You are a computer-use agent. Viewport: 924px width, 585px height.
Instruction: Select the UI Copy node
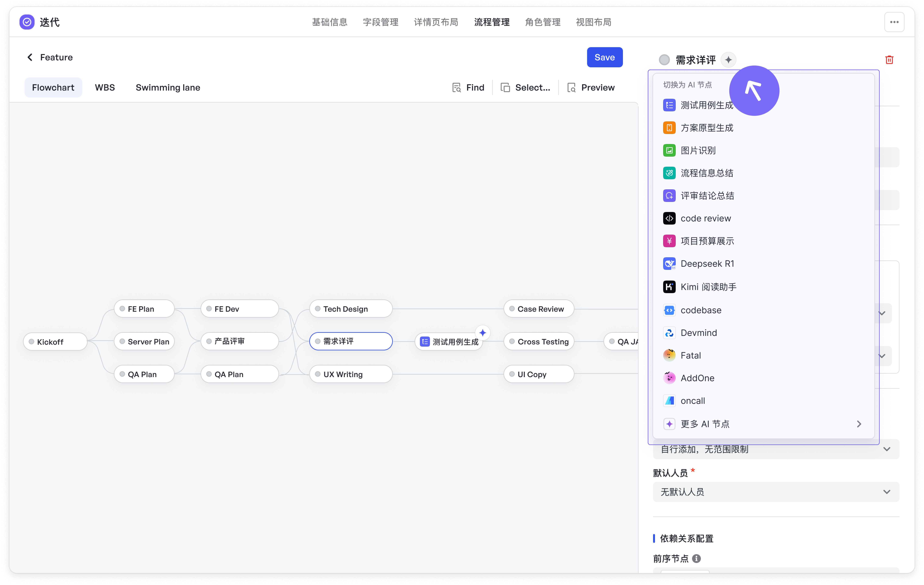(539, 374)
